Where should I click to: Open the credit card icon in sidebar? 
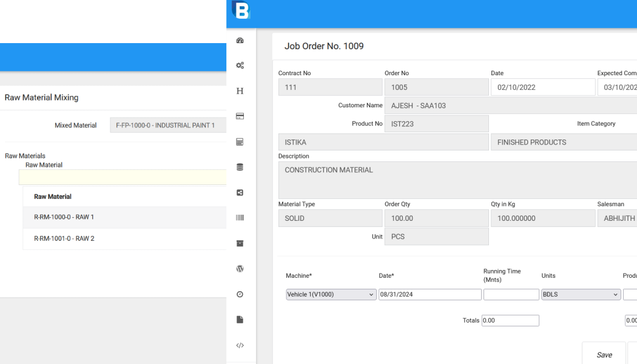coord(240,116)
